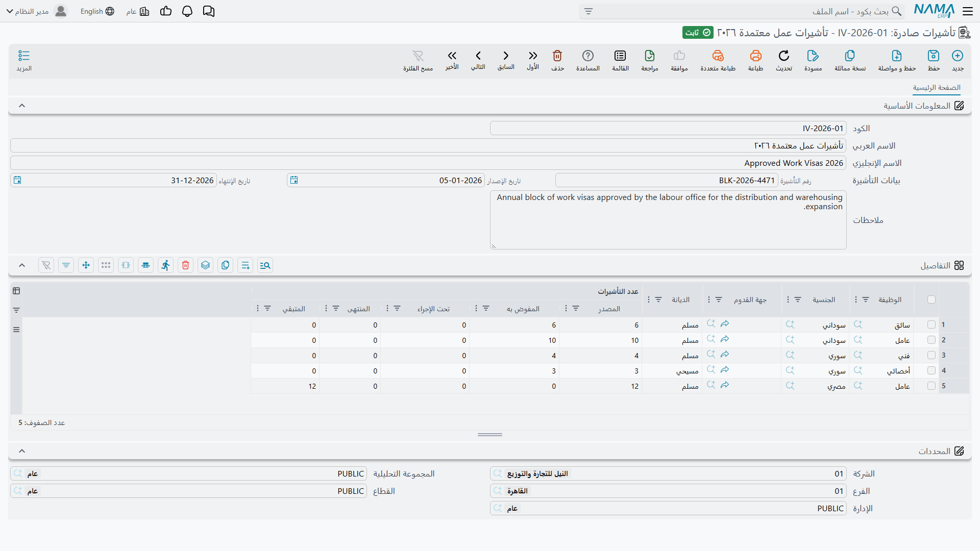This screenshot has width=980, height=551.
Task: Click the Draft (مسوده) icon
Action: (x=813, y=56)
